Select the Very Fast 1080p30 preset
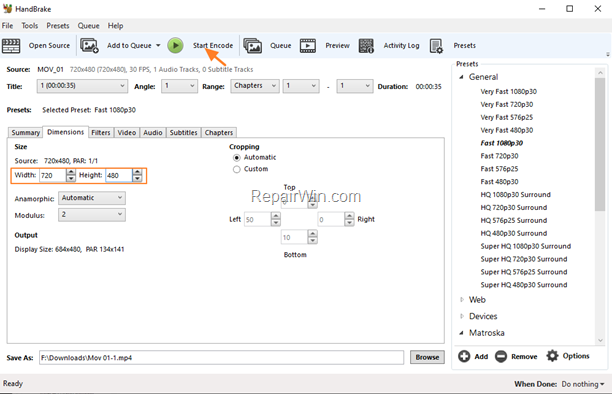Screen dimensions: 612x394 508,92
